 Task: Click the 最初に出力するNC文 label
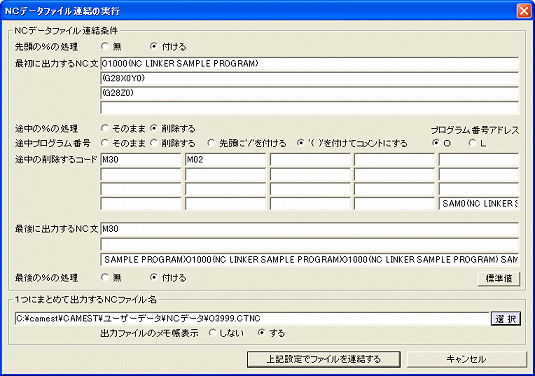pos(56,64)
